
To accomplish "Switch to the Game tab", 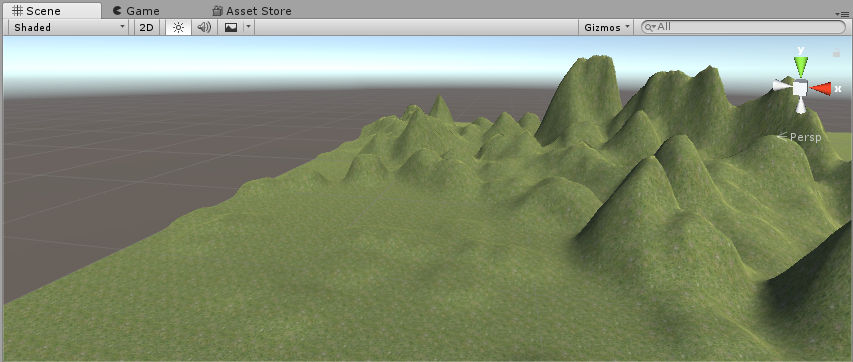I will pos(136,11).
